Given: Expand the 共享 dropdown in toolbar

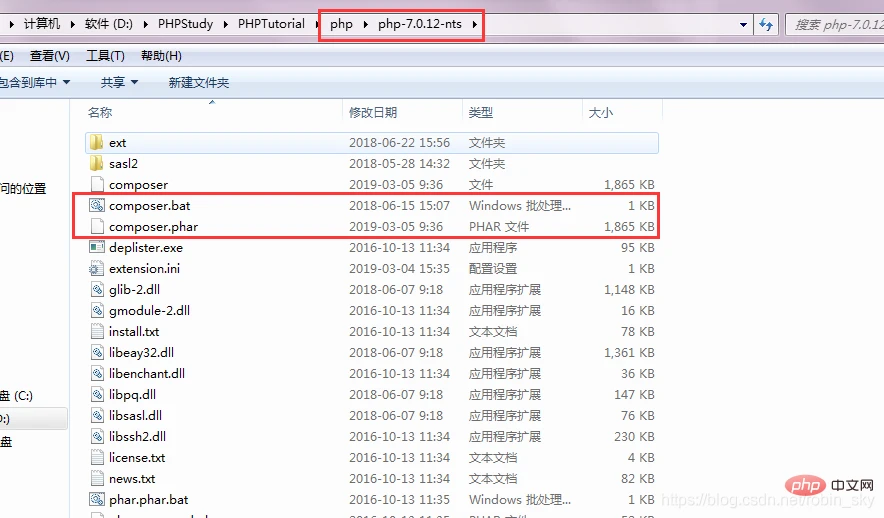Looking at the screenshot, I should coord(119,82).
